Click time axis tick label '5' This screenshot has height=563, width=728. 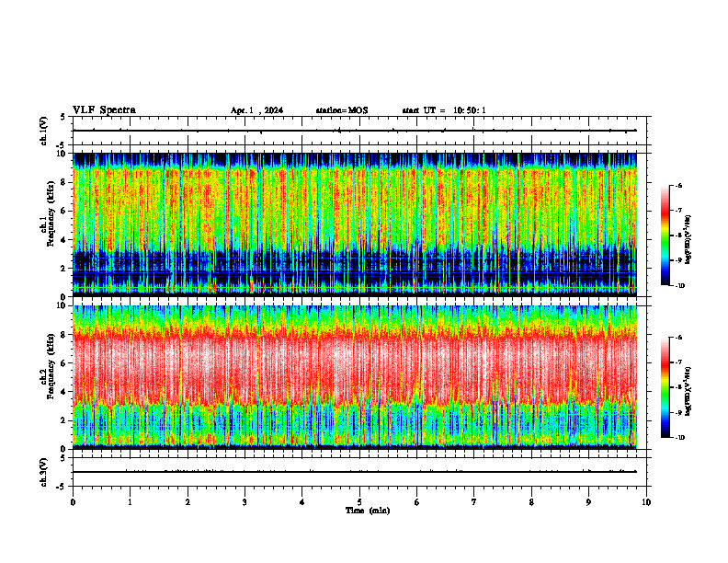[359, 502]
